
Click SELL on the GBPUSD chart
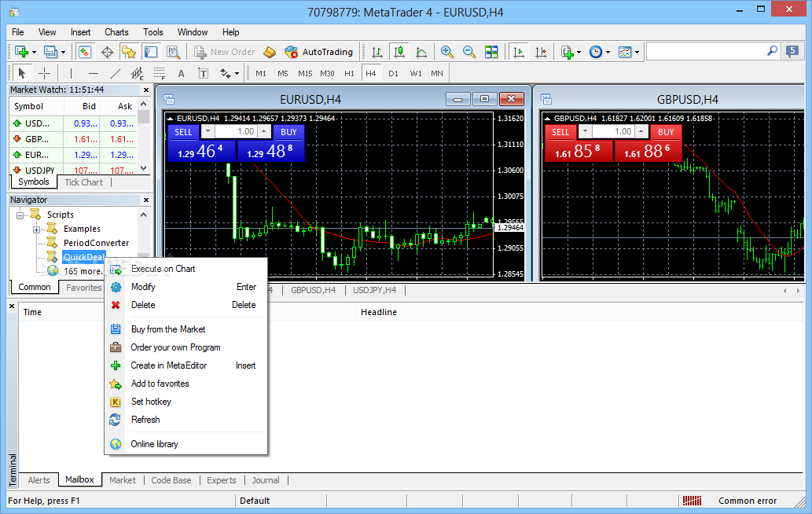coord(560,132)
